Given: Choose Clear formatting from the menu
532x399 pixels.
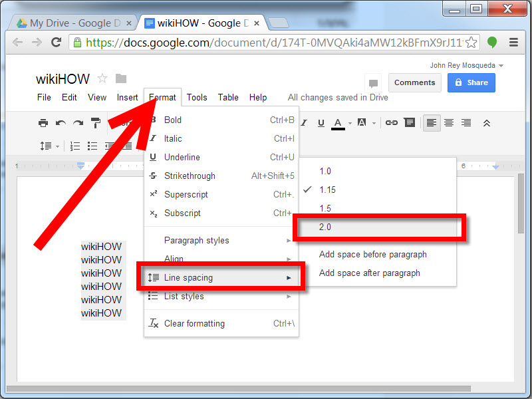Looking at the screenshot, I should coord(221,323).
